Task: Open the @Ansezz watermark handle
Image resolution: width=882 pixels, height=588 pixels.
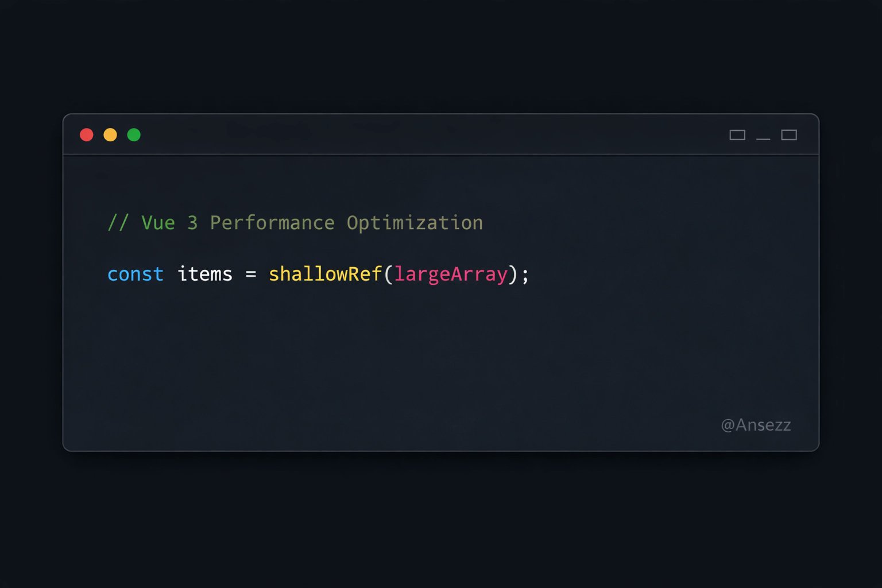Action: click(x=756, y=425)
